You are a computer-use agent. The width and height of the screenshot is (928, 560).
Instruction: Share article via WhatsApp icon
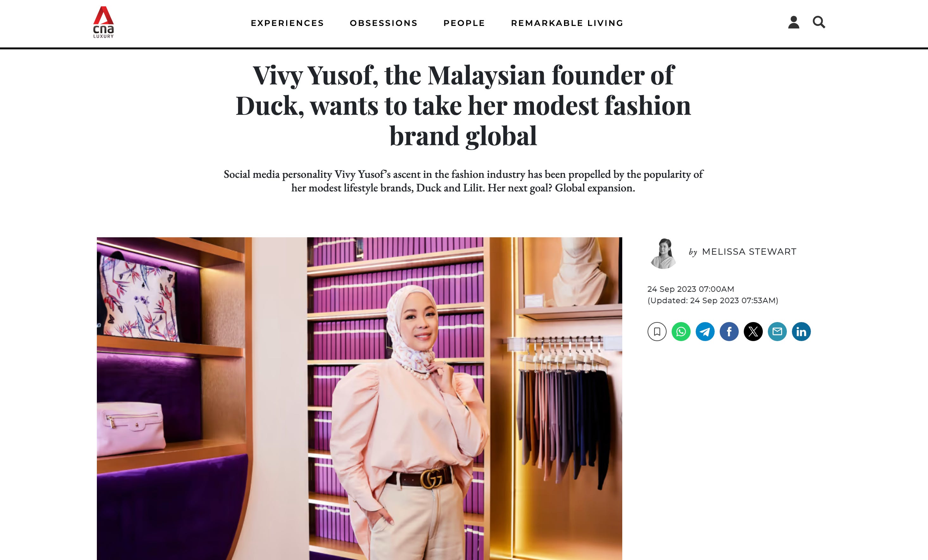(681, 331)
